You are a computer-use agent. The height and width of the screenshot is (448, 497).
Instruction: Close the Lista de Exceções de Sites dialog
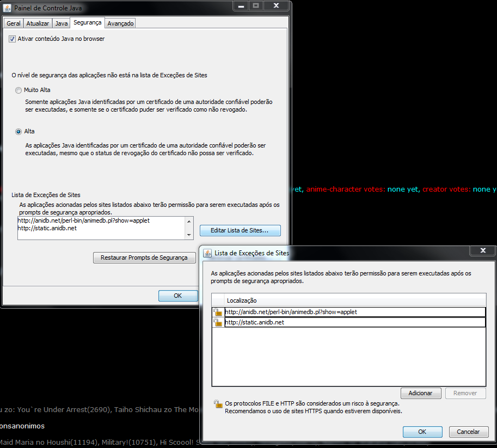point(483,250)
